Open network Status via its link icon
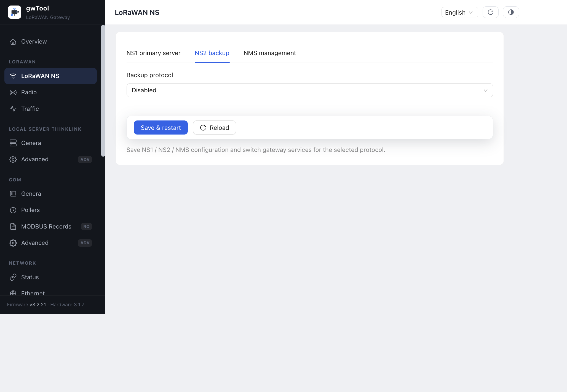This screenshot has height=392, width=567. [x=13, y=277]
